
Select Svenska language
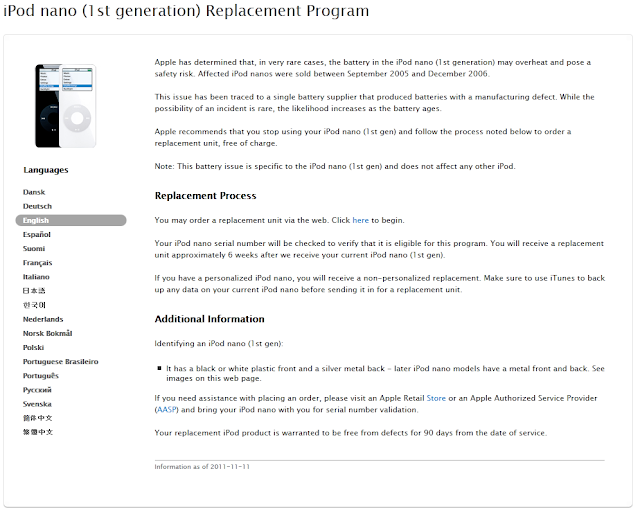pos(37,404)
